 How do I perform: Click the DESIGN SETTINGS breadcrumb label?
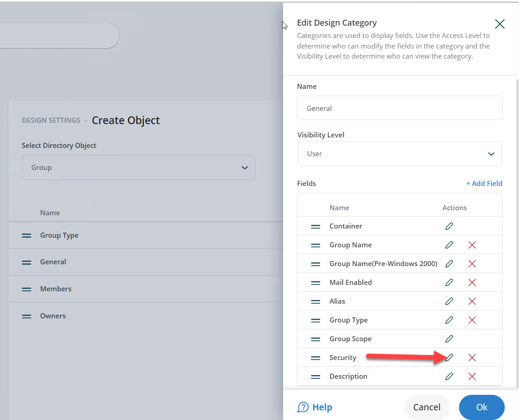coord(51,120)
